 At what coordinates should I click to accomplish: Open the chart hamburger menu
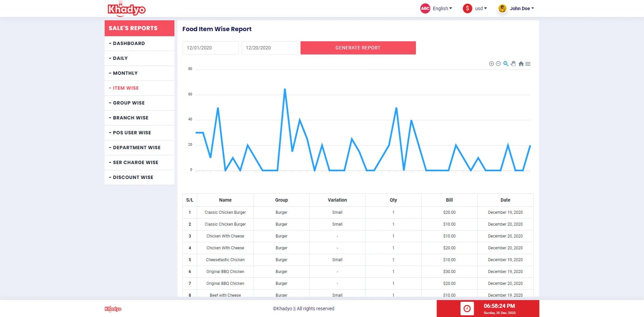528,64
